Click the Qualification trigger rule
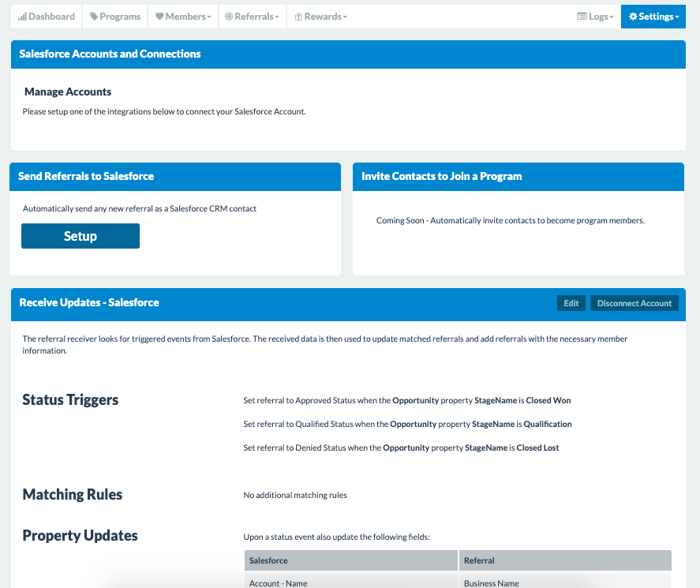Image resolution: width=700 pixels, height=588 pixels. (x=407, y=424)
